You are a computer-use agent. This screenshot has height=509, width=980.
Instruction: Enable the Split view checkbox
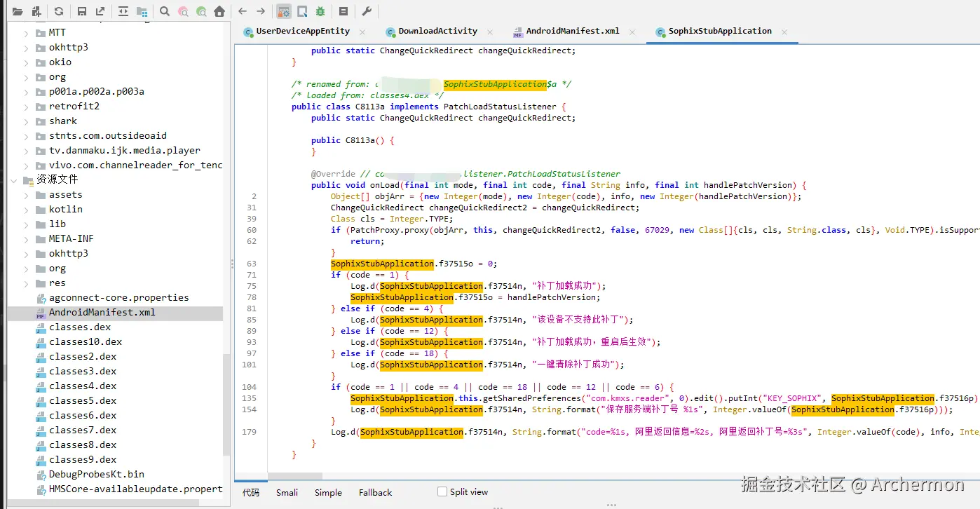pos(442,492)
